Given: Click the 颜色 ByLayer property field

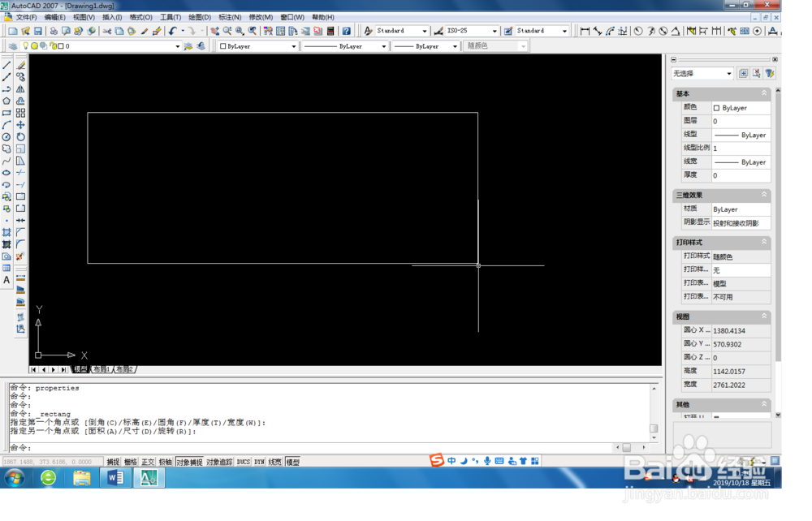Looking at the screenshot, I should point(741,108).
